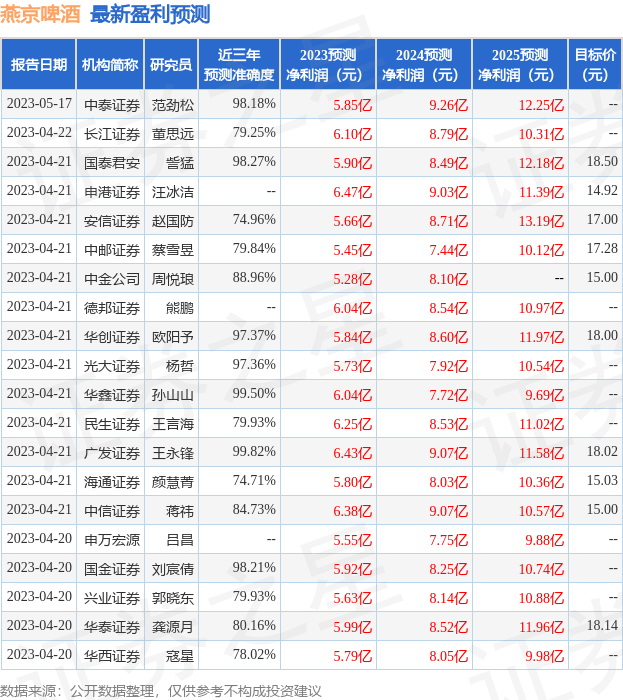Click accuracy value 99.50%
The width and height of the screenshot is (623, 700).
(253, 394)
